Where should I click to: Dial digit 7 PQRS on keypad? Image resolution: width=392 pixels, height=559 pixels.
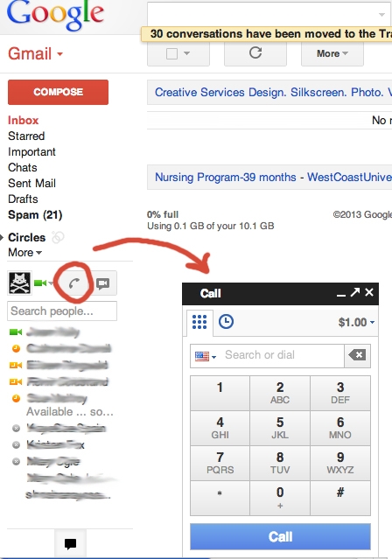(220, 463)
